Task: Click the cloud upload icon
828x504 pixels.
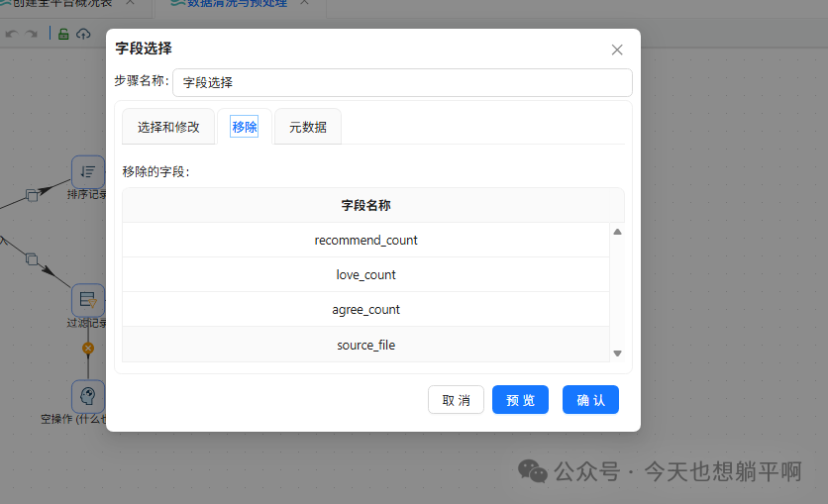Action: pos(83,34)
